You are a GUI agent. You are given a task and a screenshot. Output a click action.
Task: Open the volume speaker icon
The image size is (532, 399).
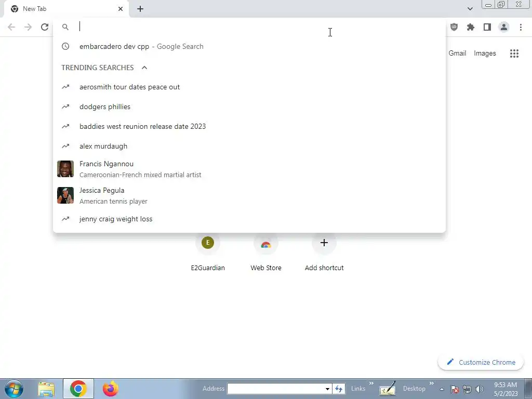click(x=480, y=389)
